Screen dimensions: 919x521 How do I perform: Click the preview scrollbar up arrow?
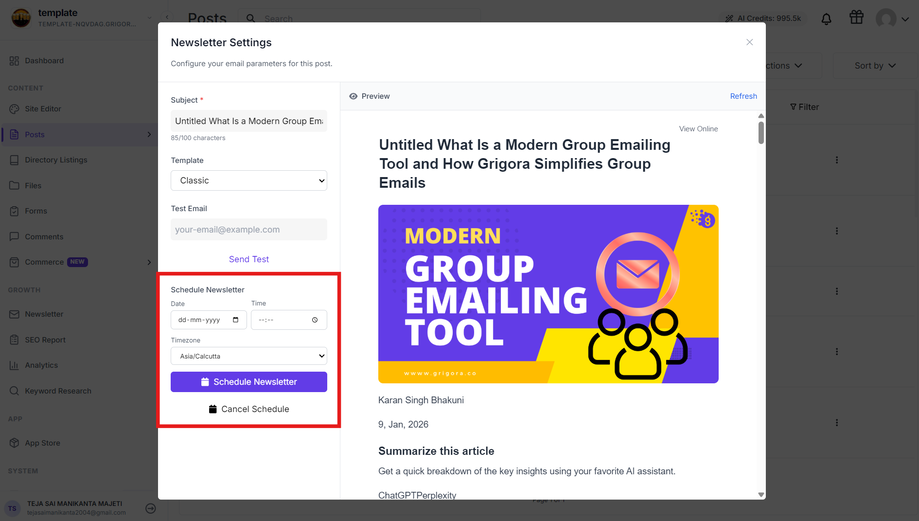pos(761,116)
